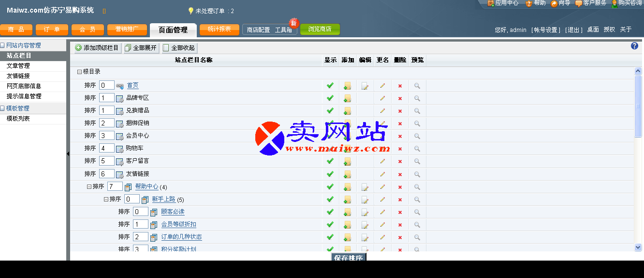Collapse the 根目录 tree node

79,72
